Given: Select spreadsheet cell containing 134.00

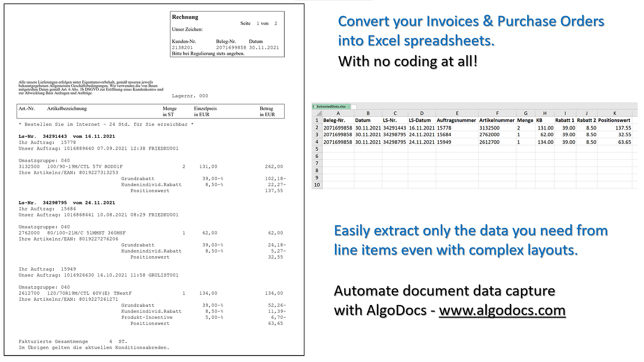Looking at the screenshot, I should 545,142.
